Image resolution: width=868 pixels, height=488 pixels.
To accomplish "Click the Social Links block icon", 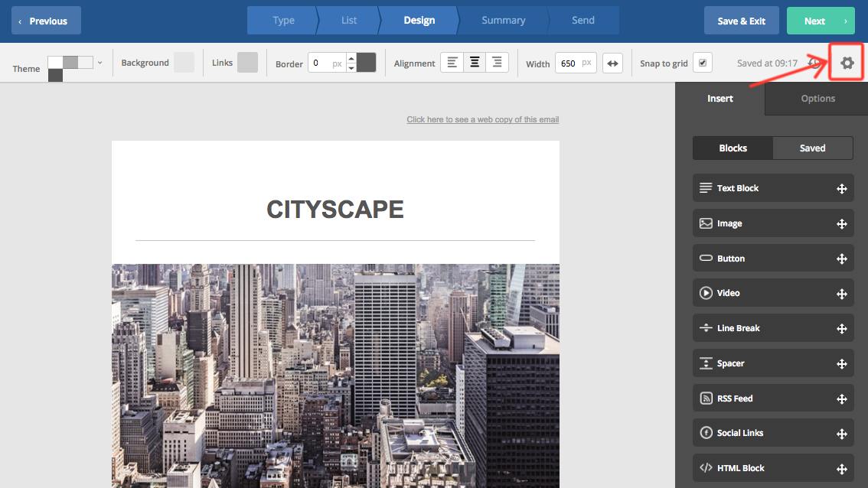I will [706, 433].
